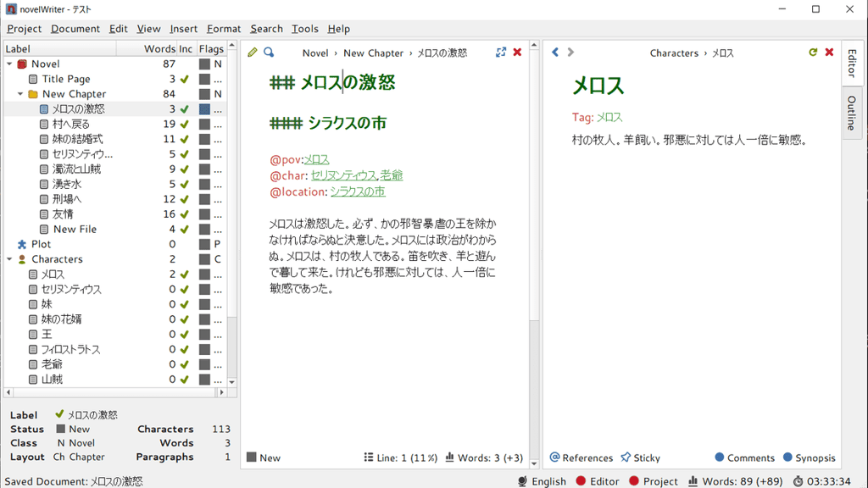The image size is (868, 488).
Task: Click tree scrollbar down arrow
Action: [x=232, y=382]
